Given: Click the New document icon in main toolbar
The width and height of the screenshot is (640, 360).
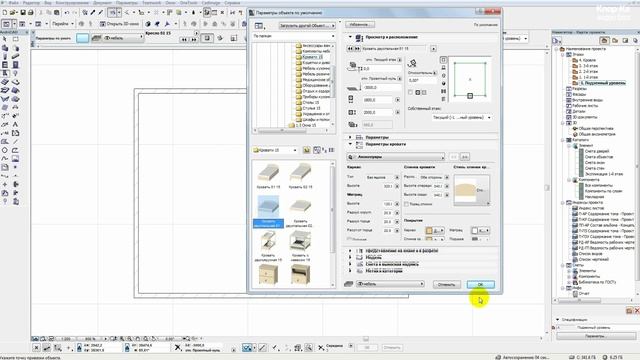Looking at the screenshot, I should (x=4, y=13).
